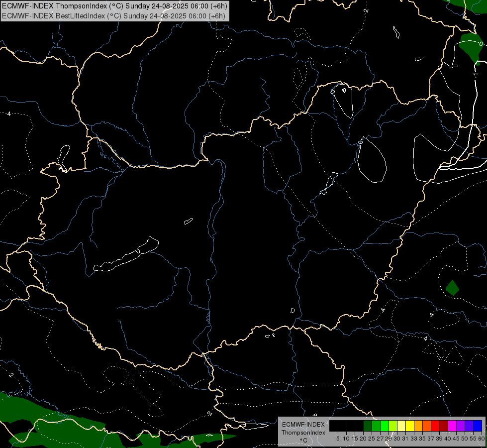This screenshot has width=487, height=448.
Task: Click the pale yellow 30–31 legend swatch
Action: click(x=401, y=426)
